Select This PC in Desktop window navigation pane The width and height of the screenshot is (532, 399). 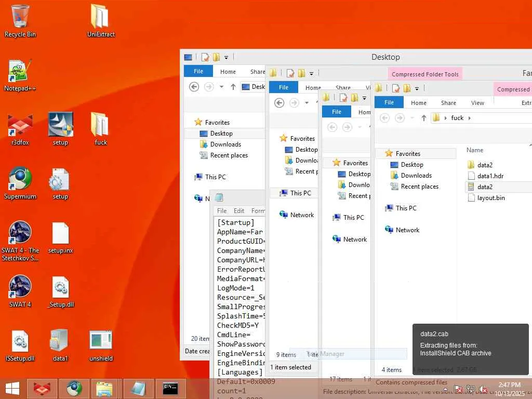215,177
